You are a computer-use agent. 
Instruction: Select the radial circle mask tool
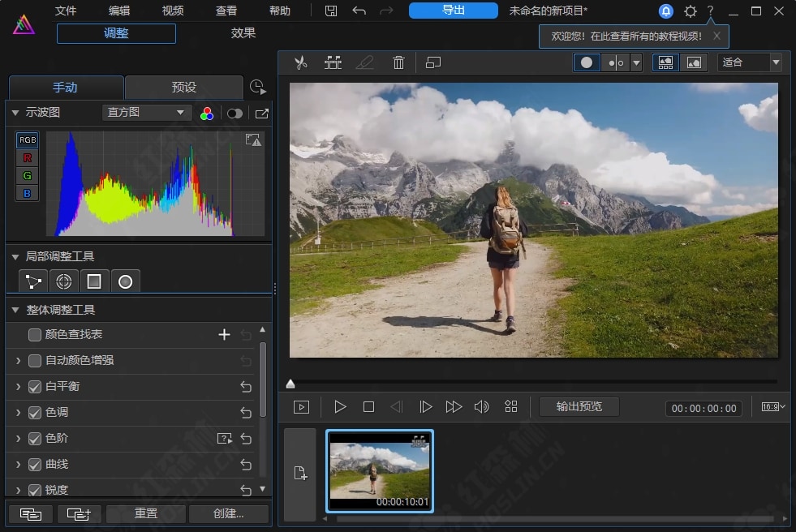(x=125, y=281)
